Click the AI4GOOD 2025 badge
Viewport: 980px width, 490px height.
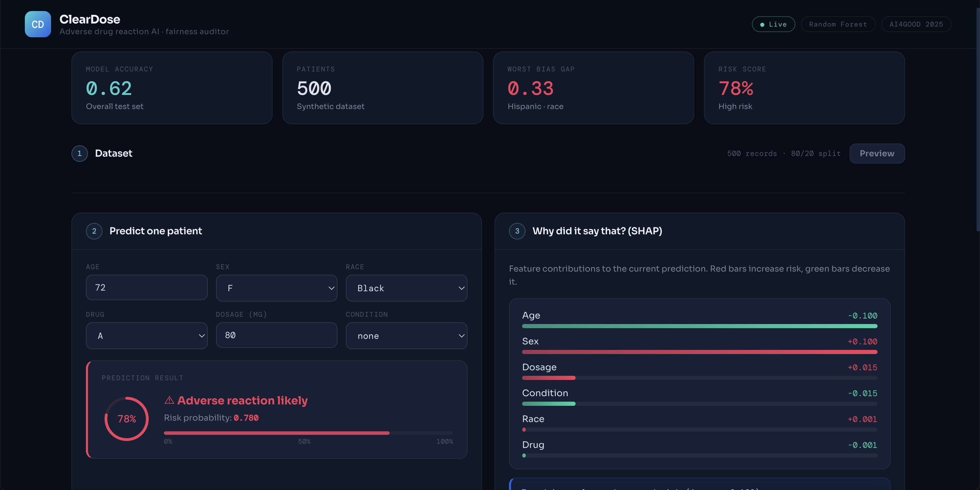(x=916, y=24)
